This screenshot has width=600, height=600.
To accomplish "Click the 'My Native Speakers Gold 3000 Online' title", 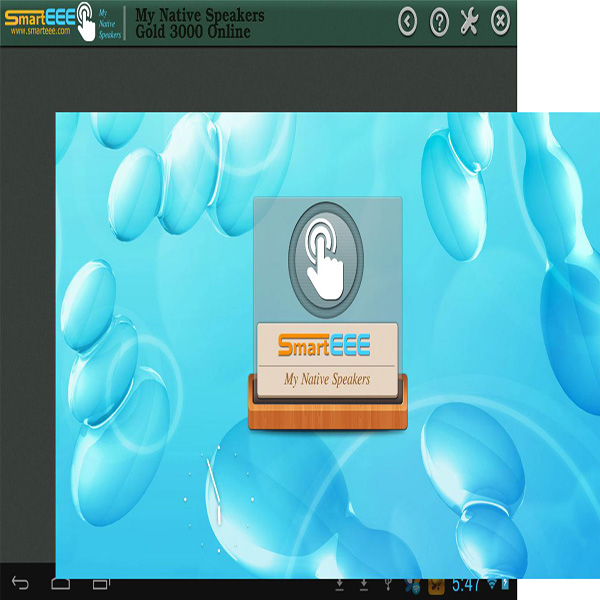I will coord(200,24).
